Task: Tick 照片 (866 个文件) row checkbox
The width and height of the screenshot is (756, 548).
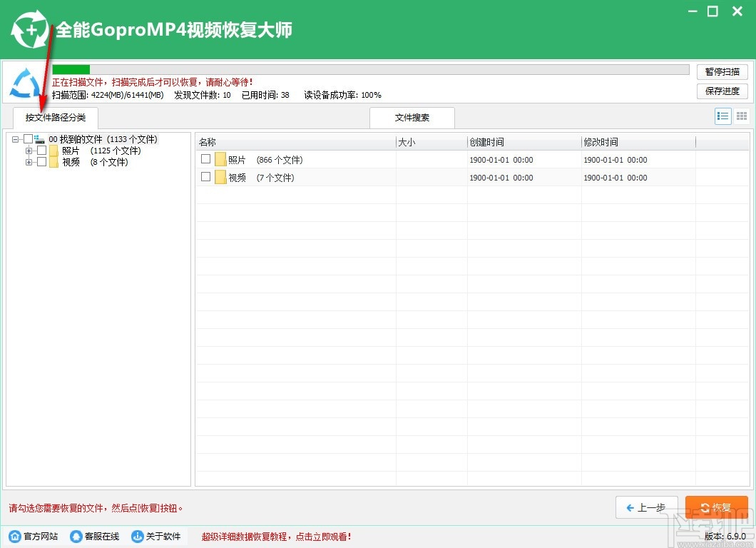Action: tap(206, 158)
